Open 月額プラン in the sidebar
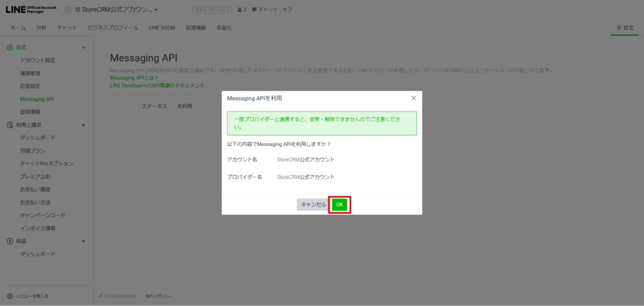644x306 pixels. pos(33,150)
